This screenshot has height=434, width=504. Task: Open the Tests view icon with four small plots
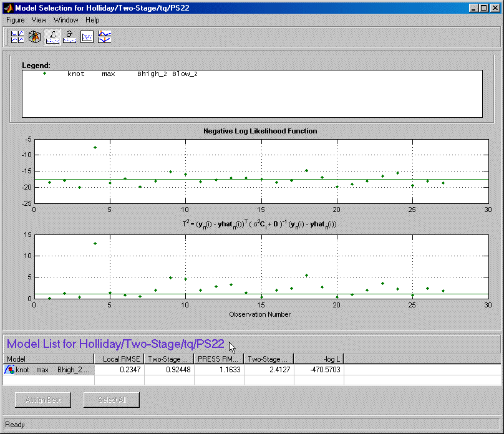(17, 37)
